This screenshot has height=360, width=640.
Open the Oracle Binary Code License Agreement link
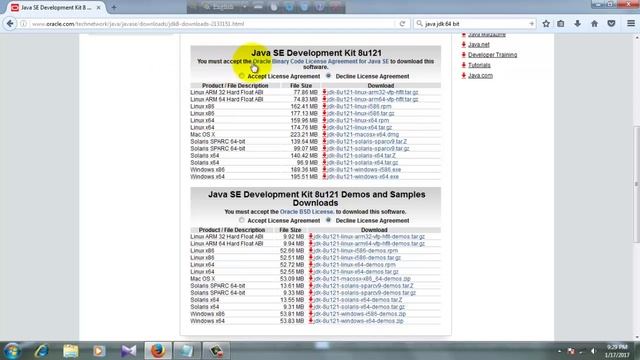click(320, 61)
